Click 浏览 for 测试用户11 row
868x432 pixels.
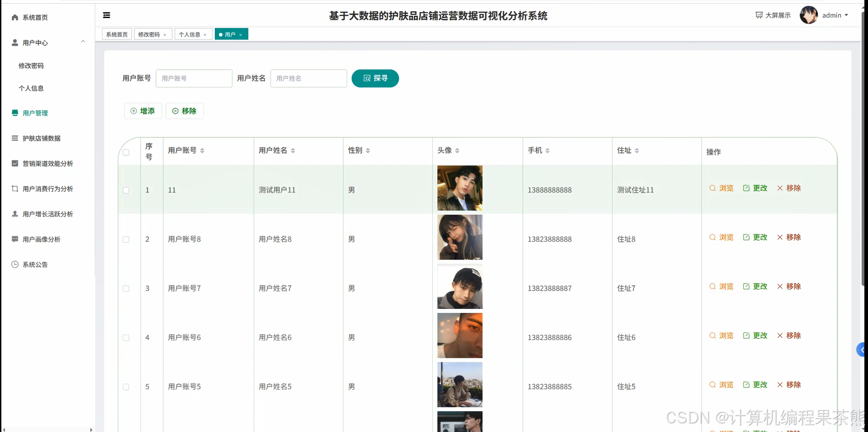721,188
